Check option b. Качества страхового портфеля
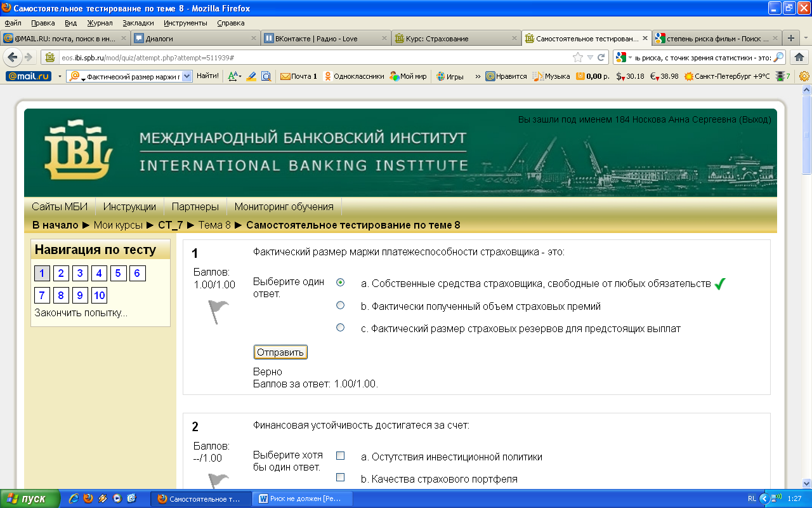Image resolution: width=812 pixels, height=508 pixels. [x=341, y=478]
